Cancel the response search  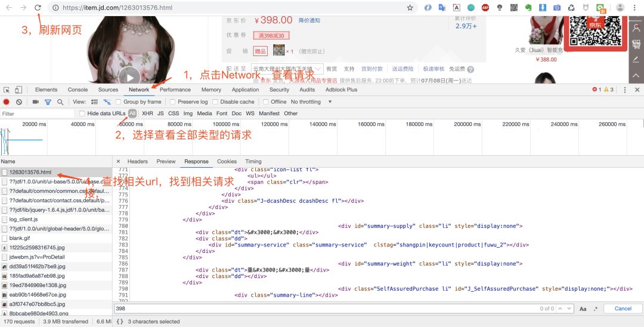click(623, 309)
